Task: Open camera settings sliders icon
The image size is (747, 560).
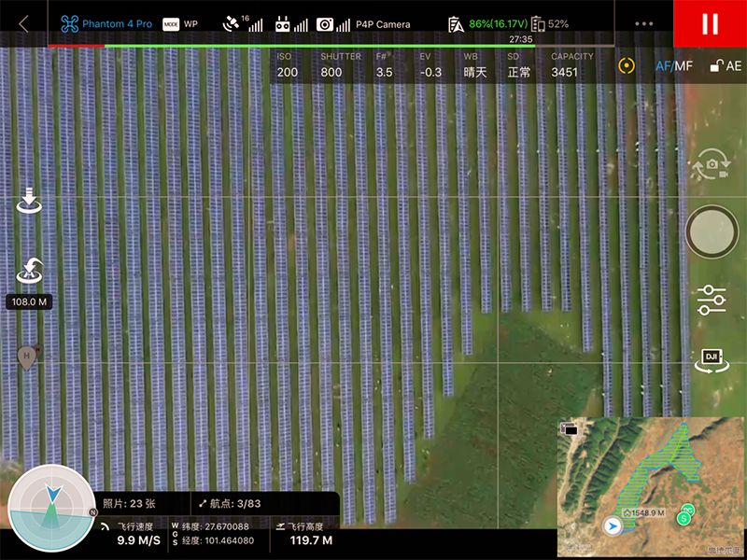Action: click(x=712, y=300)
